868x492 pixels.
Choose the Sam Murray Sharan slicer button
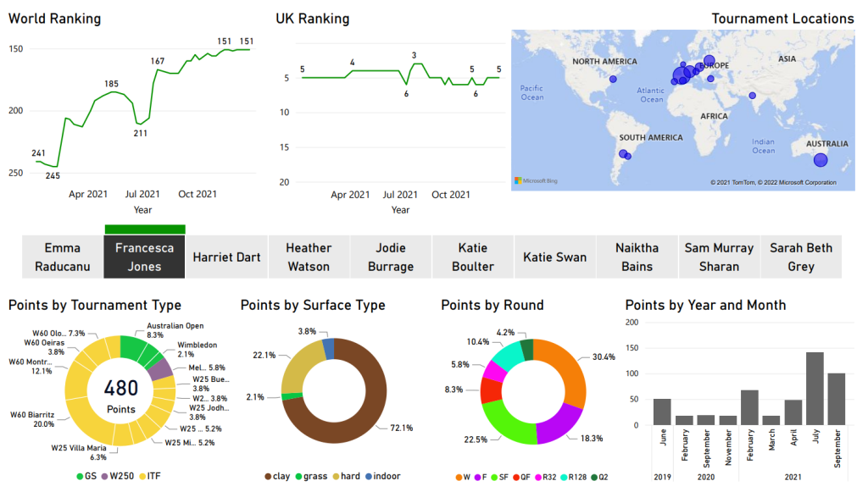point(719,257)
